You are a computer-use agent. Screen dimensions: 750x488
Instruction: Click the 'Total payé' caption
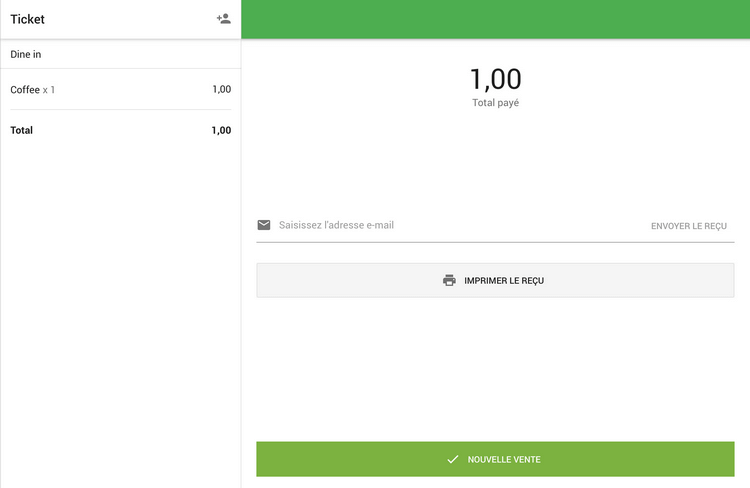pyautogui.click(x=495, y=103)
